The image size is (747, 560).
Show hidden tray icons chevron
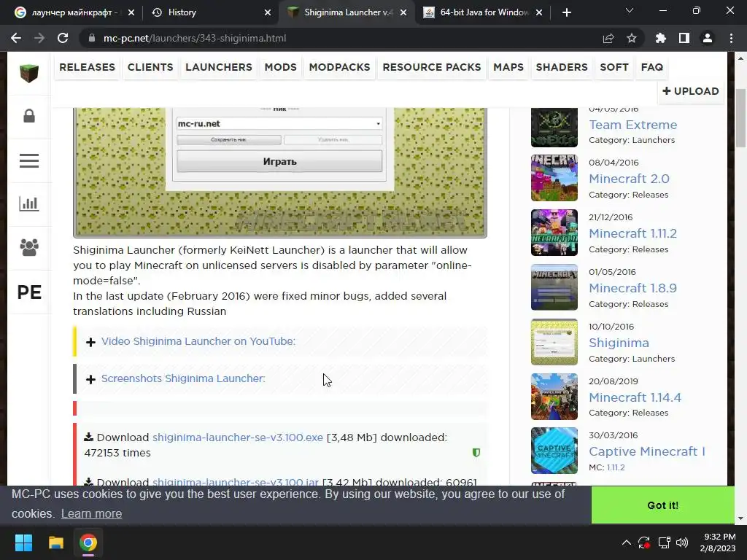pyautogui.click(x=627, y=542)
